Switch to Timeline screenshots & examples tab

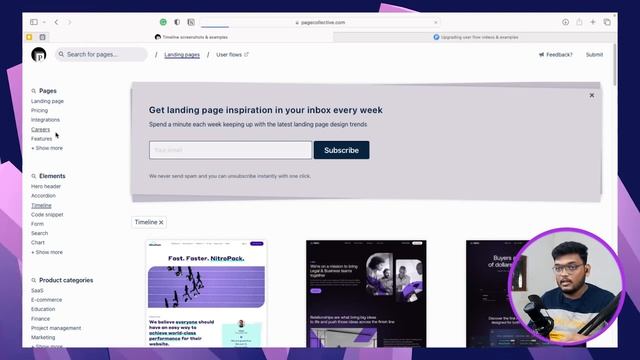click(x=191, y=37)
